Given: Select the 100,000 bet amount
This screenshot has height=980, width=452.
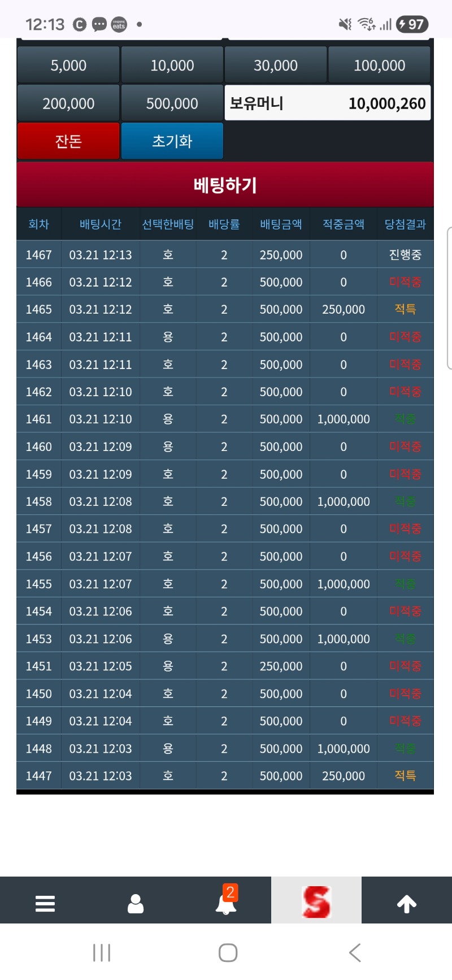Looking at the screenshot, I should click(379, 66).
